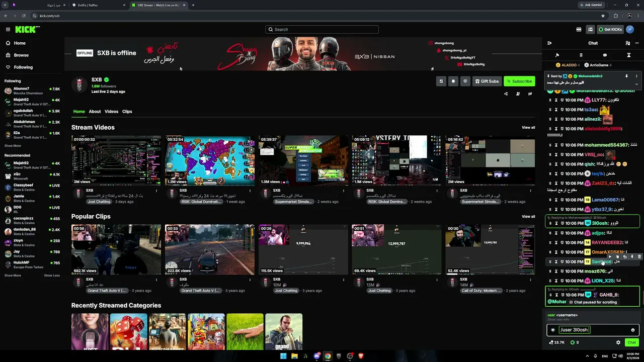Click the host icon under Gift Subs
Viewport: 644px width, 362px height.
tap(518, 94)
